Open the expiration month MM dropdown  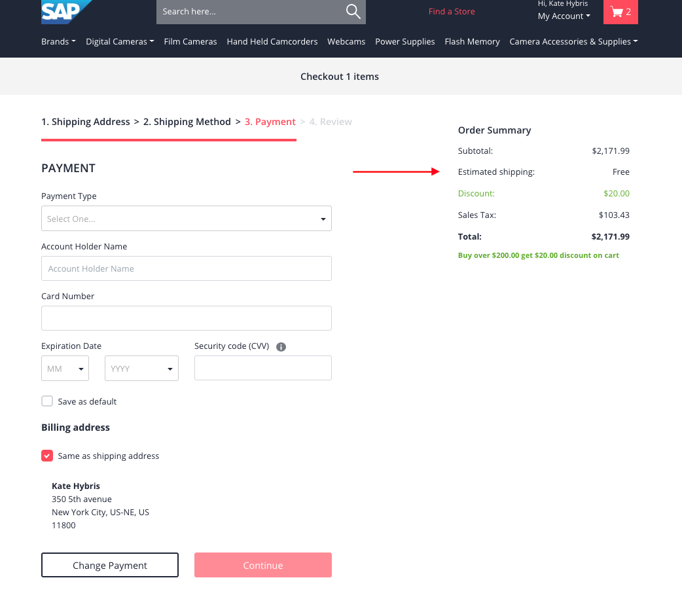pos(65,369)
